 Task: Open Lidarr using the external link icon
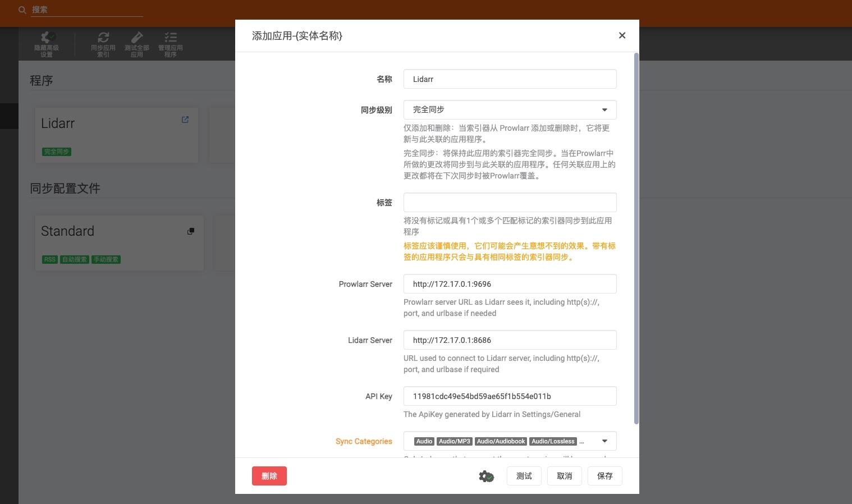click(185, 120)
